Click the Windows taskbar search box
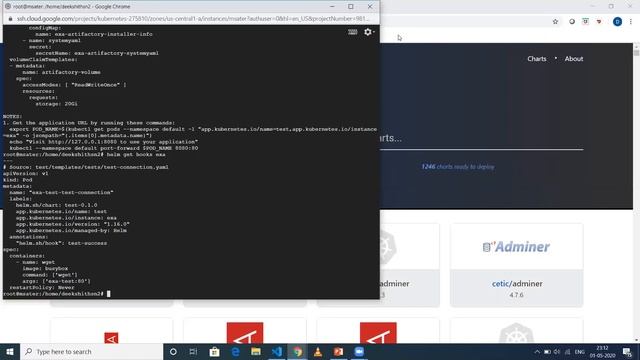Screen dimensions: 640x360 click(x=91, y=351)
